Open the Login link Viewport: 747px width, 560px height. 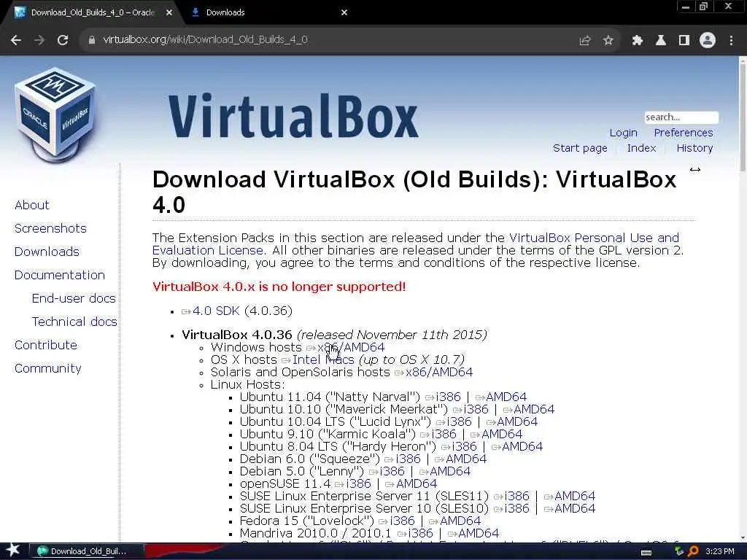pos(623,133)
